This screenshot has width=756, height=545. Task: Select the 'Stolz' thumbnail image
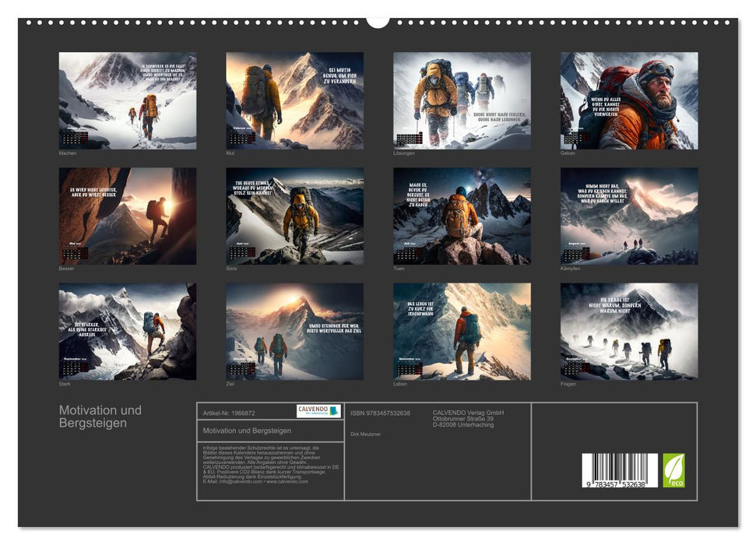pyautogui.click(x=294, y=216)
